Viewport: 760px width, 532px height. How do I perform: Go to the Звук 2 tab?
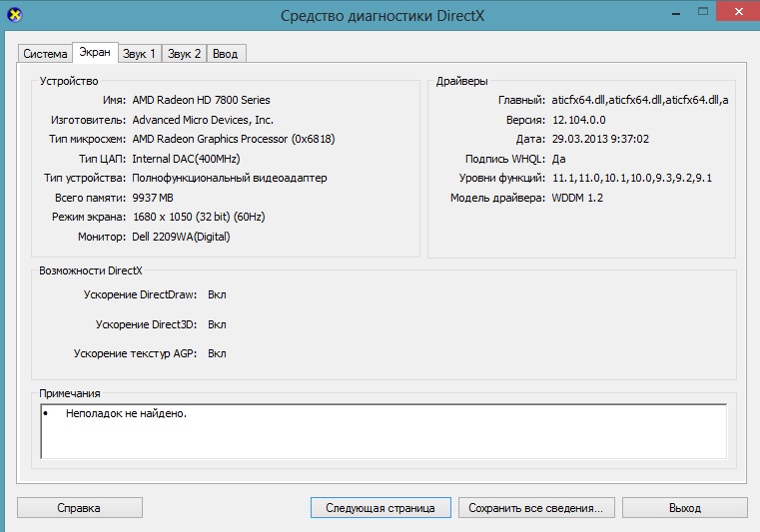pos(184,54)
